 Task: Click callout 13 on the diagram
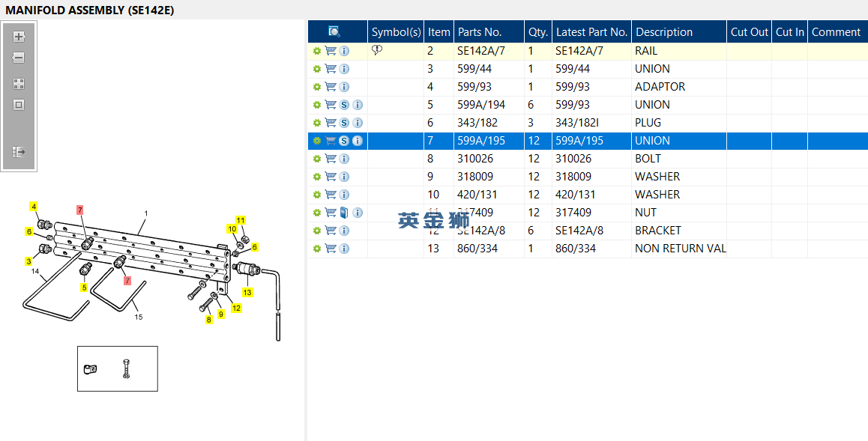tap(247, 292)
